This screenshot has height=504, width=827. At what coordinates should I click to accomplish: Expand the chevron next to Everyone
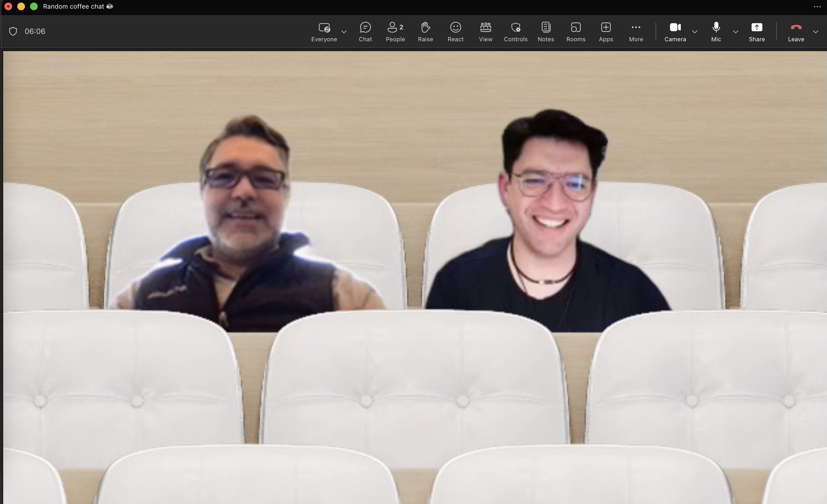tap(344, 32)
